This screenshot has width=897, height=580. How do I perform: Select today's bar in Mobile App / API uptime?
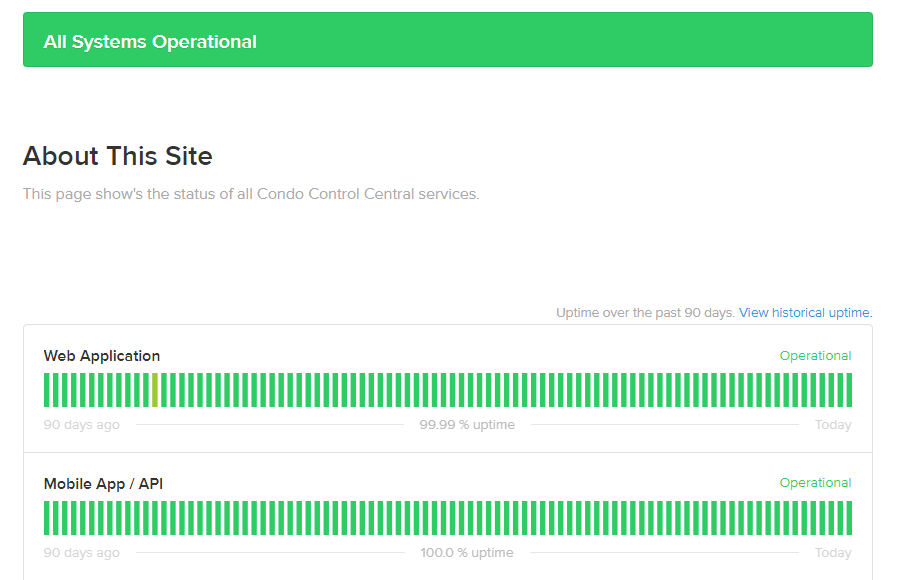click(849, 518)
